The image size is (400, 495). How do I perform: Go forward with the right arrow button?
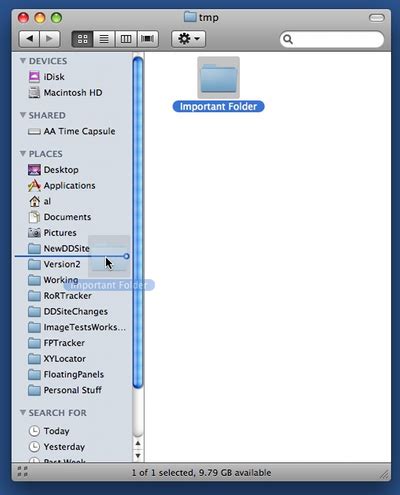click(x=50, y=39)
